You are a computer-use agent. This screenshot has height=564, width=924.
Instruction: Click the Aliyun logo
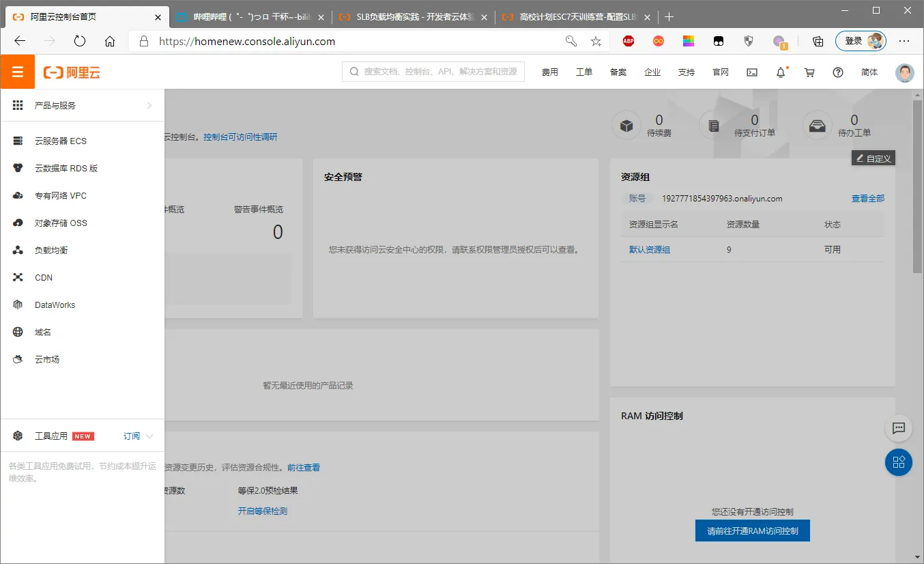72,72
